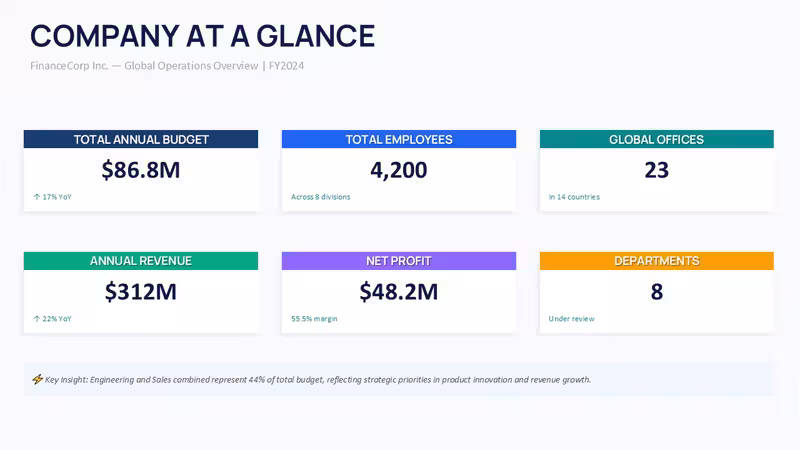The height and width of the screenshot is (450, 800).
Task: Click the Across 8 divisions caption
Action: tap(320, 197)
